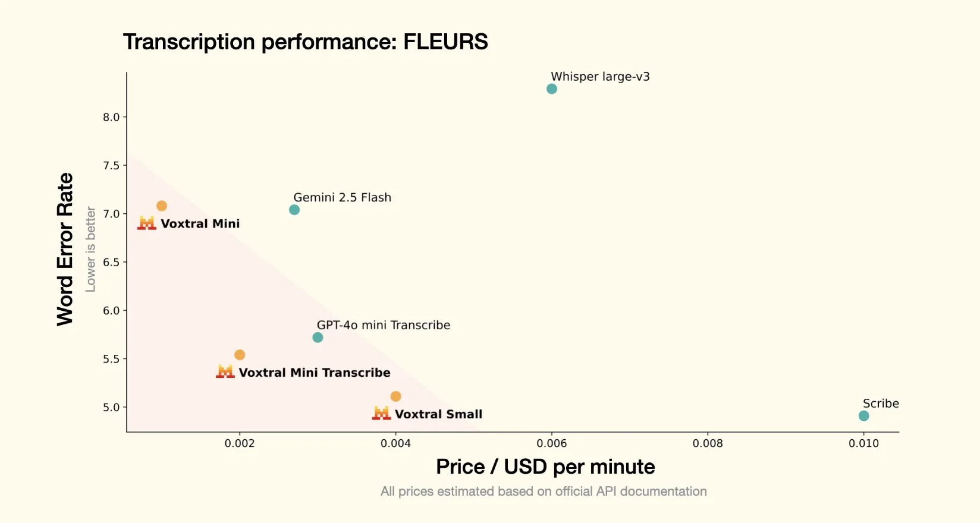
Task: Select the GPT-4o mini Transcribe data point
Action: tap(318, 338)
